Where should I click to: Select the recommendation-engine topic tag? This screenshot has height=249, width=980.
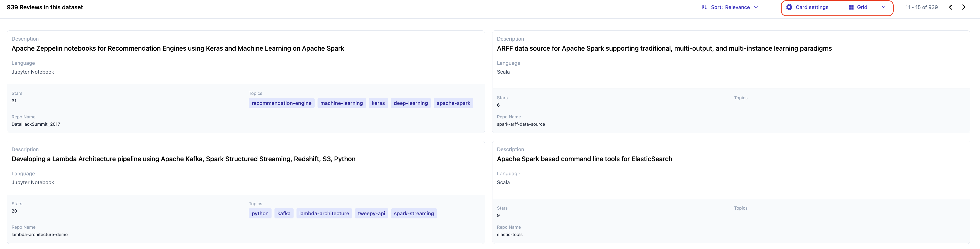[281, 103]
